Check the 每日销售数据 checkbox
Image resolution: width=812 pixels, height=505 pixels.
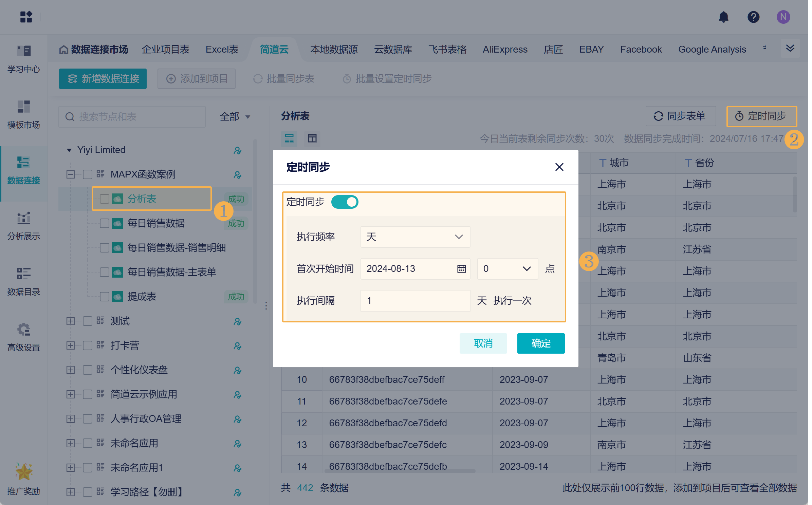coord(105,223)
